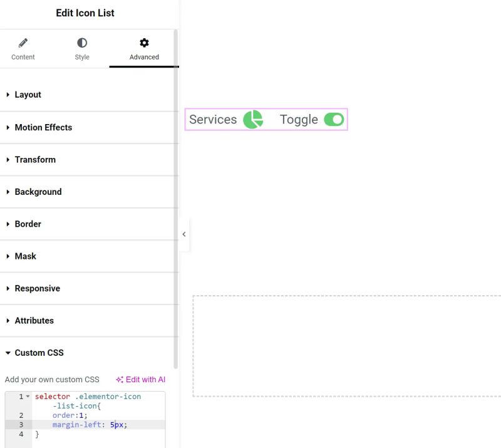Click the green toggle icon in the preview
The height and width of the screenshot is (448, 501).
point(334,119)
